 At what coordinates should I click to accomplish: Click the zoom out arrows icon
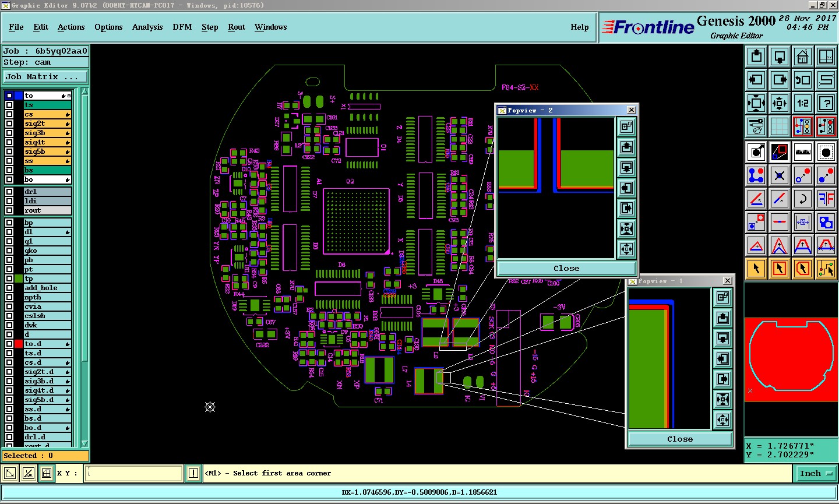pyautogui.click(x=780, y=103)
